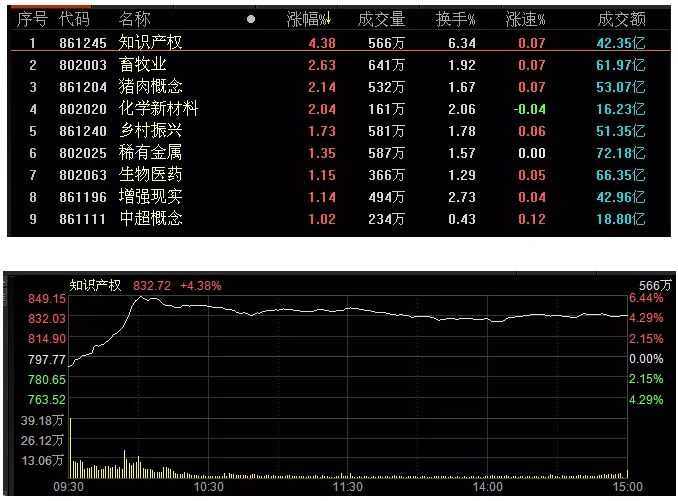678x501 pixels.
Task: Click the sort arrow beside 涨幅%
Action: tap(328, 19)
